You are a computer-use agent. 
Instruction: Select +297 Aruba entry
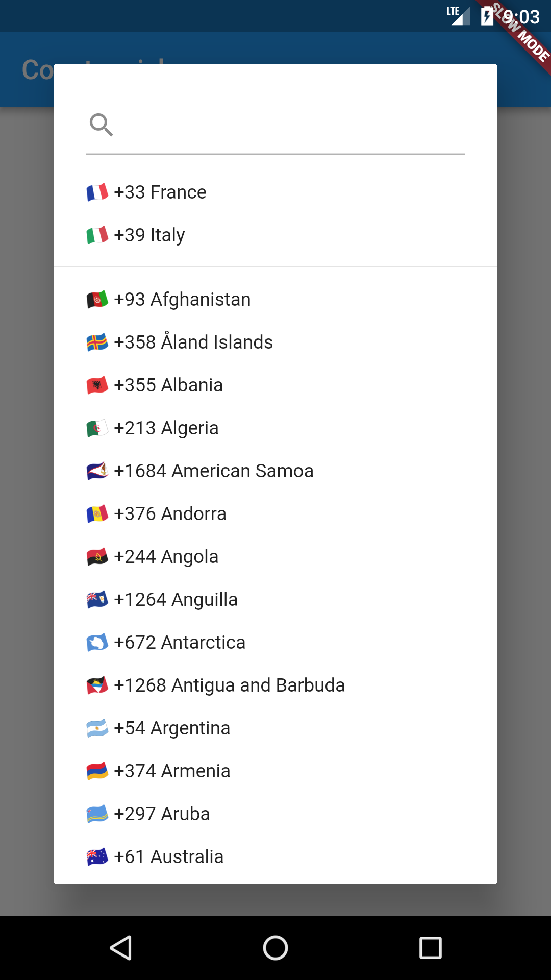pyautogui.click(x=162, y=814)
